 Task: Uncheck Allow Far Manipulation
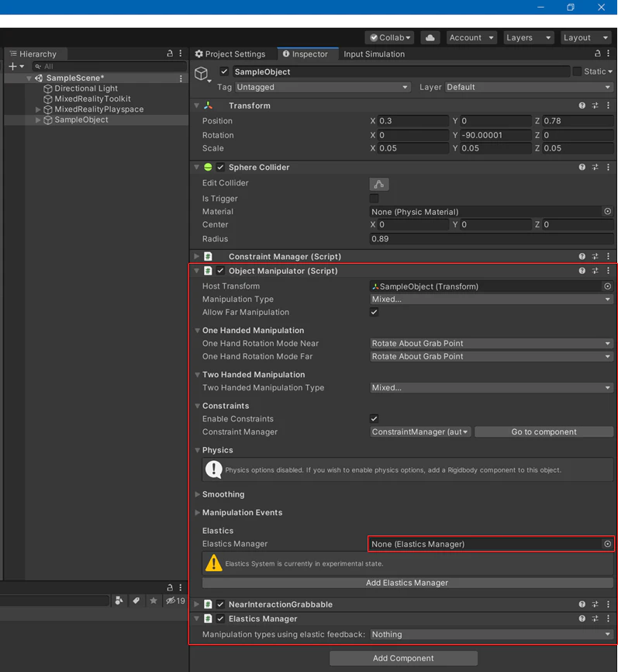(x=374, y=312)
